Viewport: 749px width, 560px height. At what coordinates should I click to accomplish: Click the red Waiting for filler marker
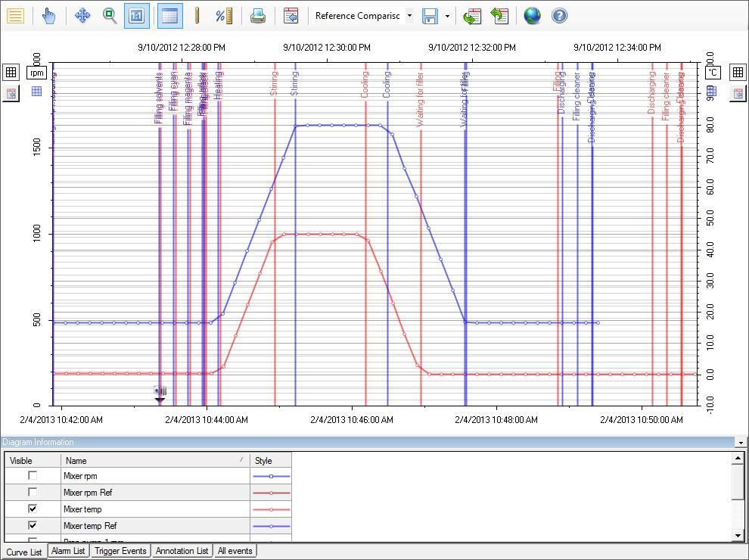pyautogui.click(x=420, y=99)
